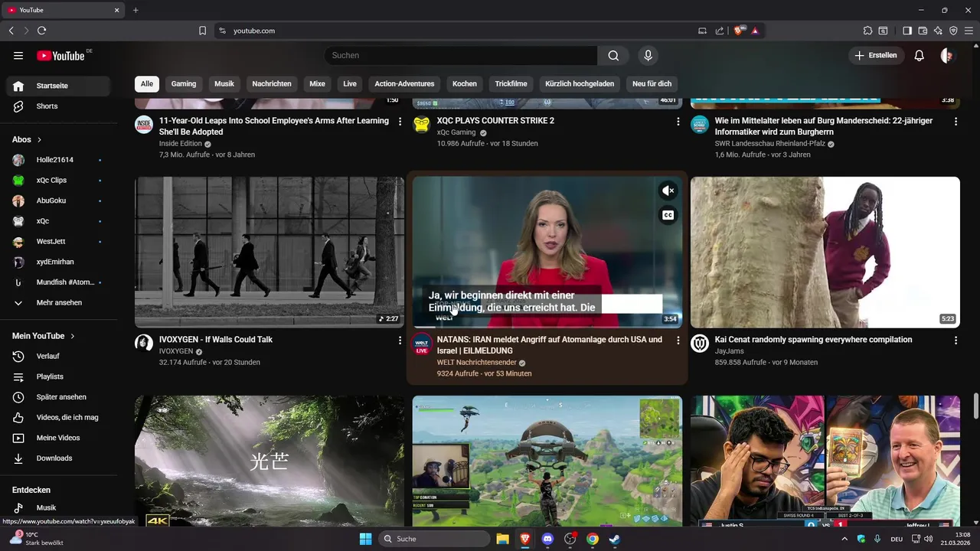Select the Gaming filter chip
The width and height of the screenshot is (980, 551).
point(184,83)
